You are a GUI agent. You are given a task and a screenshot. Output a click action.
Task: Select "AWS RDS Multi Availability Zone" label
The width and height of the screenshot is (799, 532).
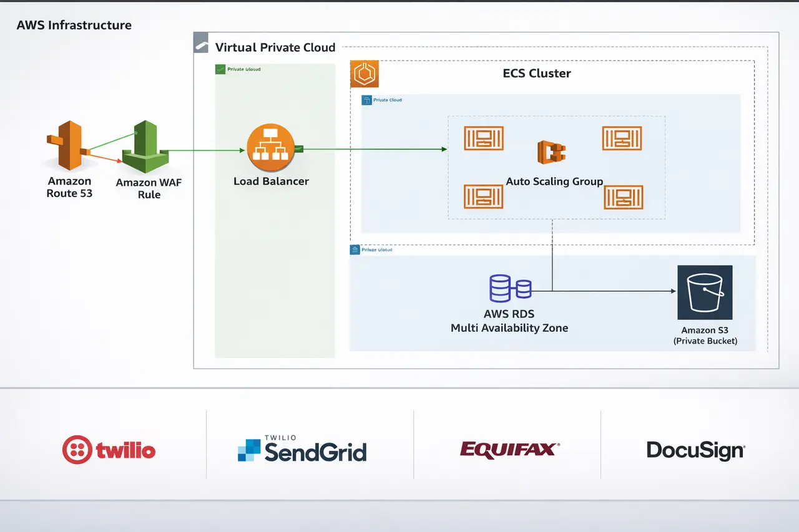[x=509, y=321]
